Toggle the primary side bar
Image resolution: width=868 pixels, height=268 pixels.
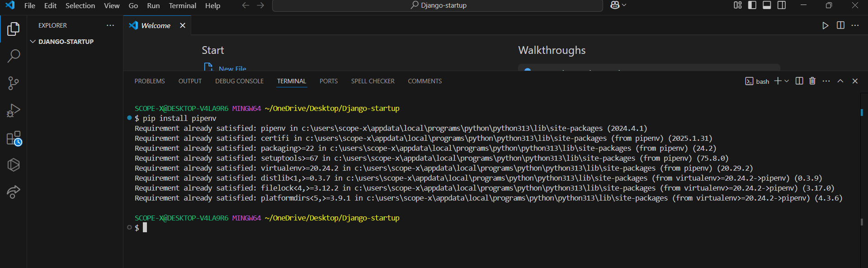(752, 5)
